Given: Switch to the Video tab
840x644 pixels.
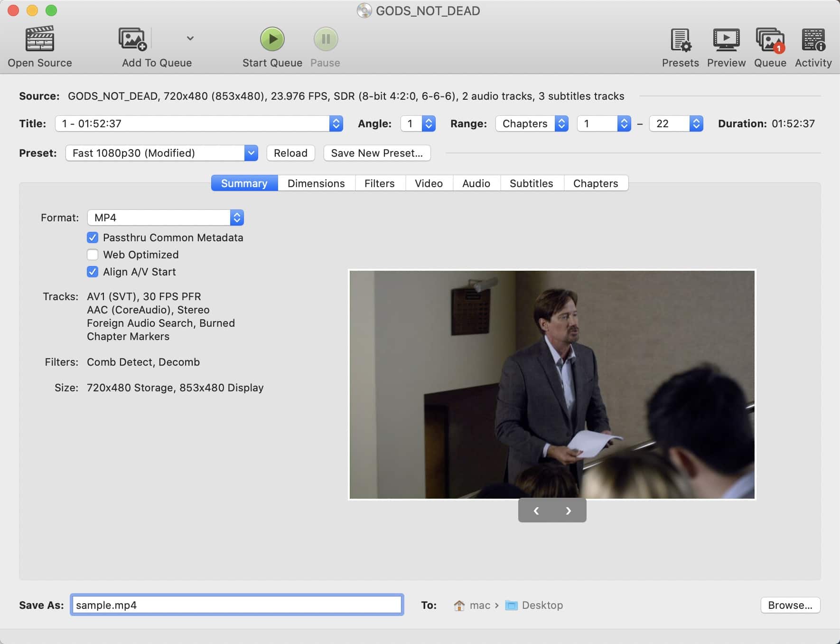Looking at the screenshot, I should [x=429, y=183].
